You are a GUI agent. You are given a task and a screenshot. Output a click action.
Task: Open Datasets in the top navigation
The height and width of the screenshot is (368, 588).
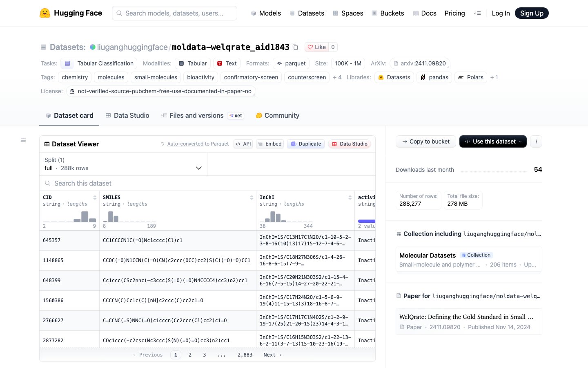coord(307,13)
